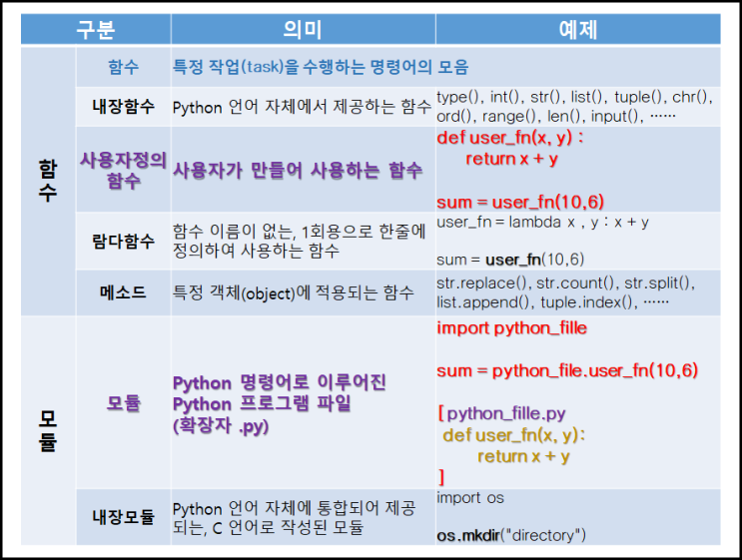Click the '[ python_fille.py' line
The image size is (742, 560).
[501, 414]
